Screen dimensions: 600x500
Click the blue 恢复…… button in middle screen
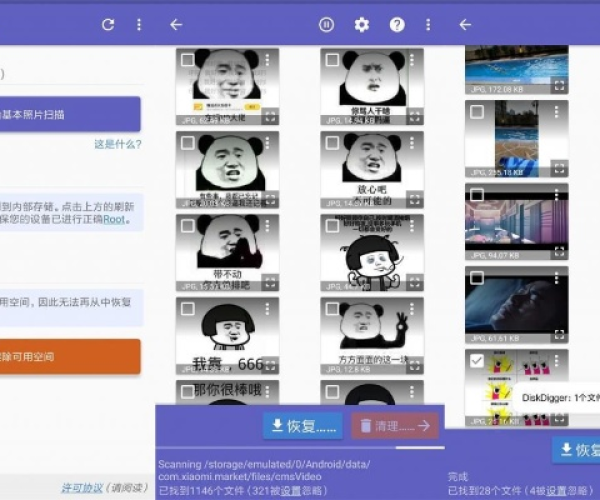coord(303,425)
